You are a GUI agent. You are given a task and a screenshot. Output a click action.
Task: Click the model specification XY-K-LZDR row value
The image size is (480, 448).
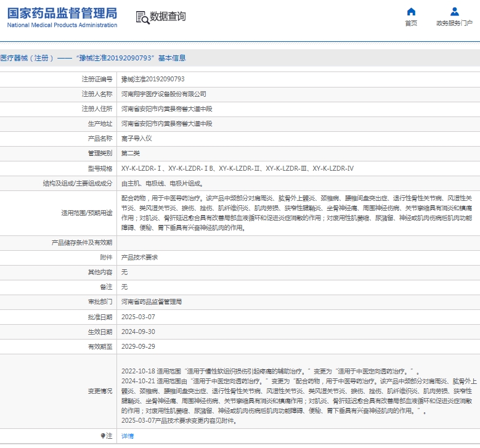237,168
